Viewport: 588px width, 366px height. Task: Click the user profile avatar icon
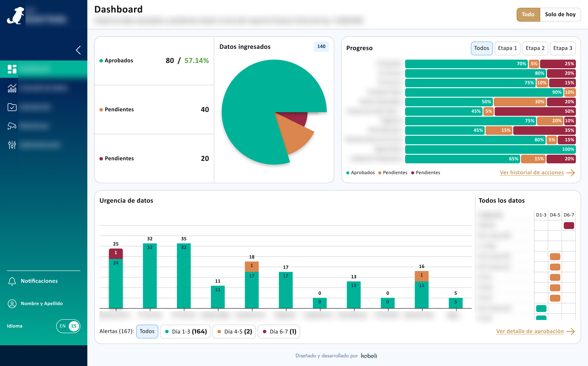coord(12,304)
